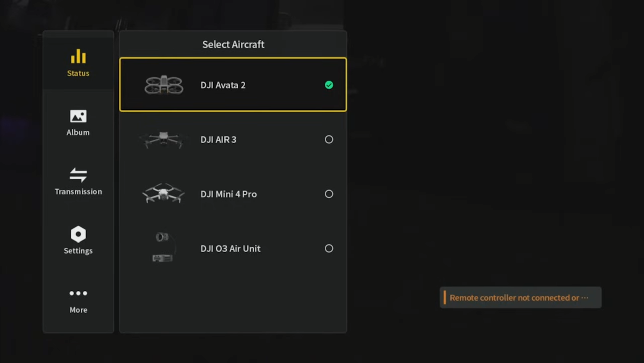Switch to the Transmission tab label
This screenshot has height=363, width=644.
(x=78, y=192)
